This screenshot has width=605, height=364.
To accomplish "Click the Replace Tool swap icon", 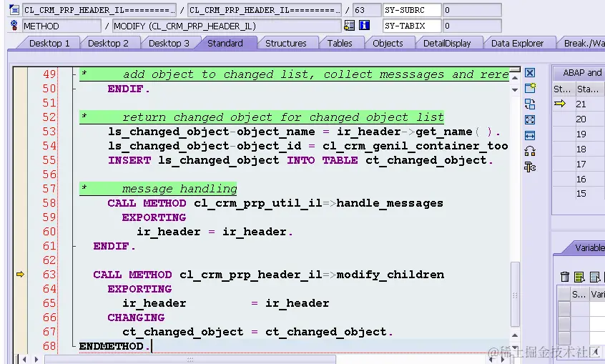I will (x=530, y=104).
